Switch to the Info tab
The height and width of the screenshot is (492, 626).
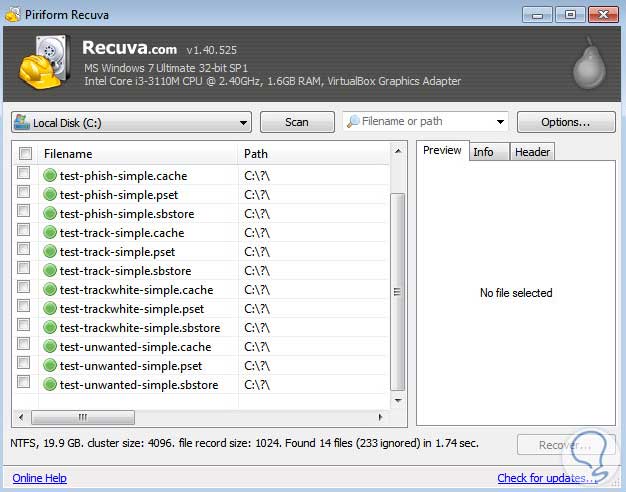click(x=489, y=152)
